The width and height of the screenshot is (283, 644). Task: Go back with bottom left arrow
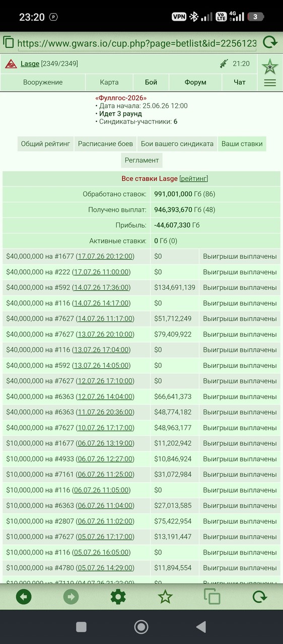(x=24, y=597)
